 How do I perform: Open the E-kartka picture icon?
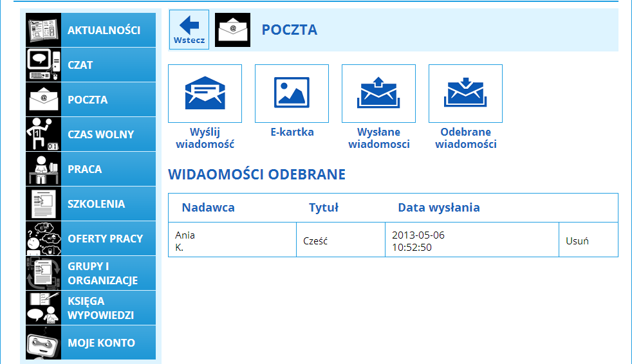click(292, 93)
